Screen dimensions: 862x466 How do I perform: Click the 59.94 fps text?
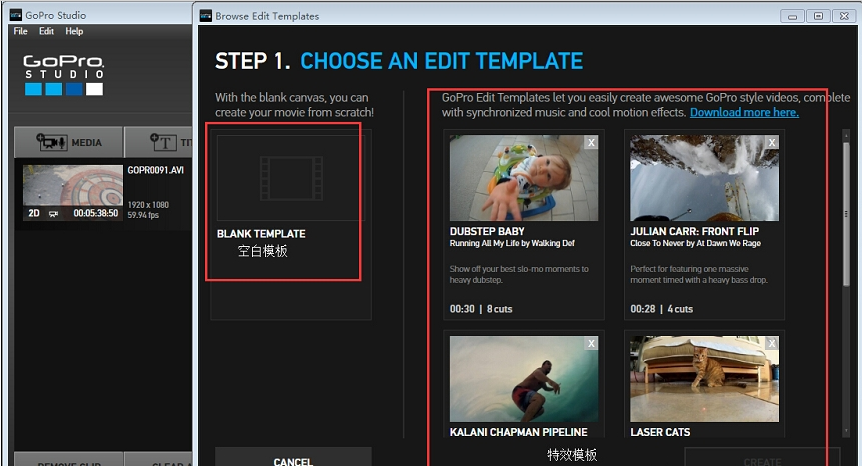point(143,215)
